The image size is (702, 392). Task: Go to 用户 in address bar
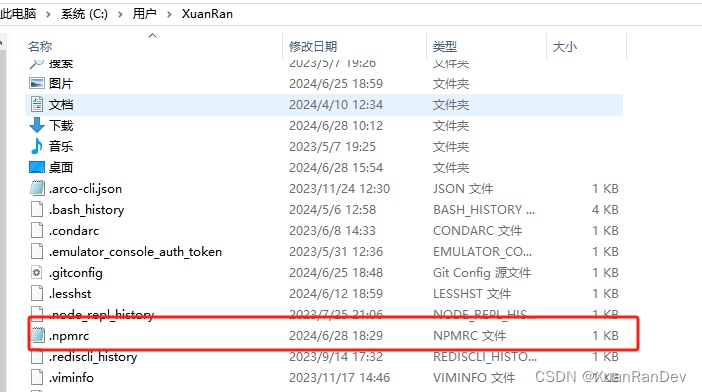145,14
